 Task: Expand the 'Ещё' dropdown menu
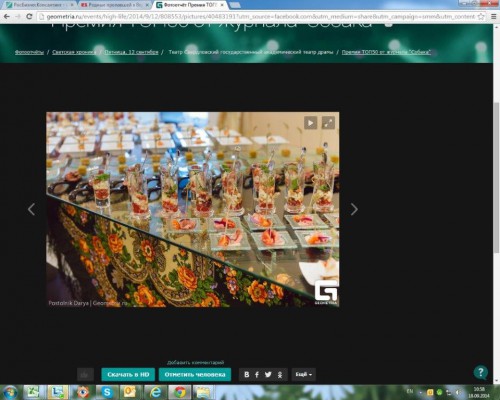303,375
